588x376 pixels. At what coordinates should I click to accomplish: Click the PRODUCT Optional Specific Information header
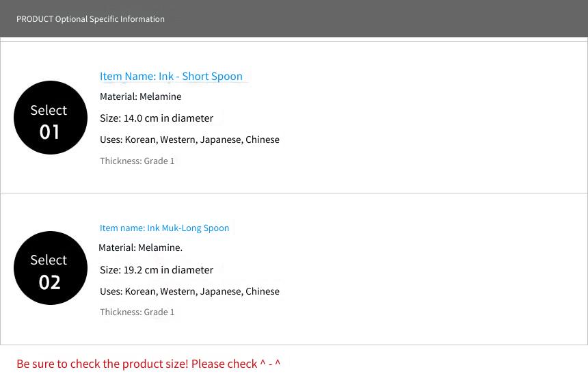point(90,18)
